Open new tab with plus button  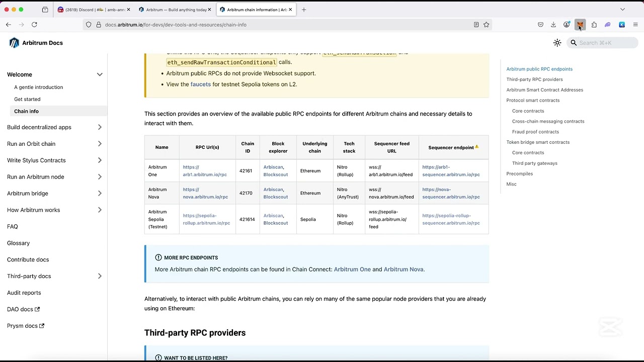[304, 10]
